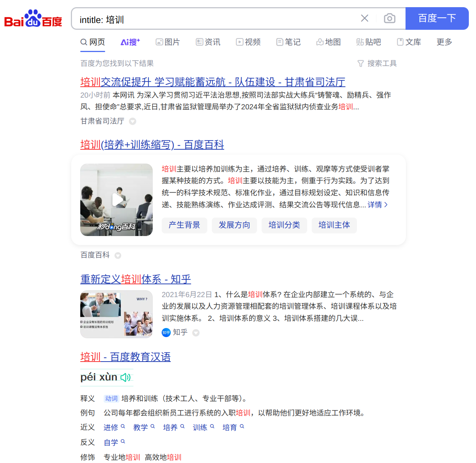Click the 培训主体 tag button
The width and height of the screenshot is (476, 463).
334,225
